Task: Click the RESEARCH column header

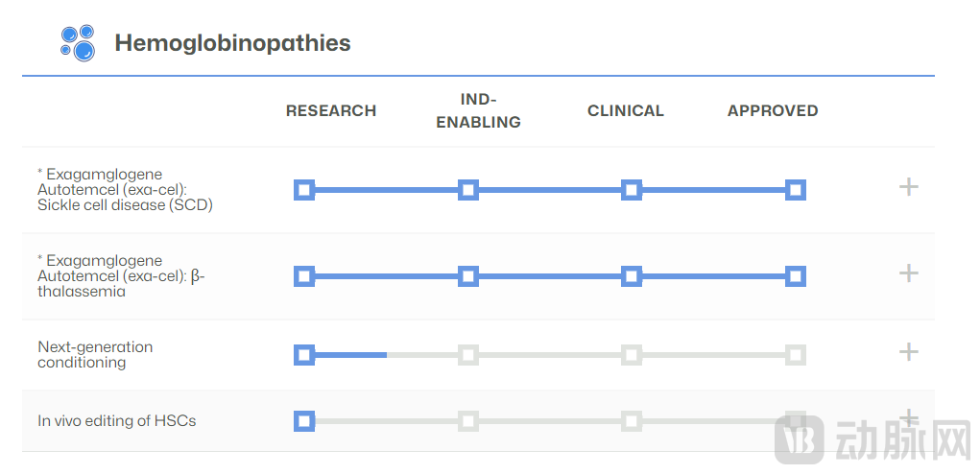Action: coord(331,111)
